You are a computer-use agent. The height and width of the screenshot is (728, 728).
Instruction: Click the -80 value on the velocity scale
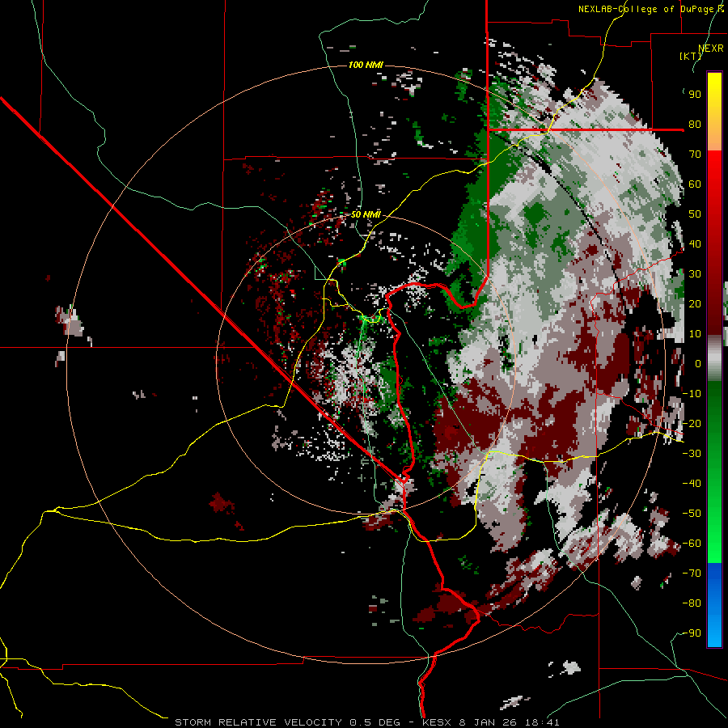(692, 603)
